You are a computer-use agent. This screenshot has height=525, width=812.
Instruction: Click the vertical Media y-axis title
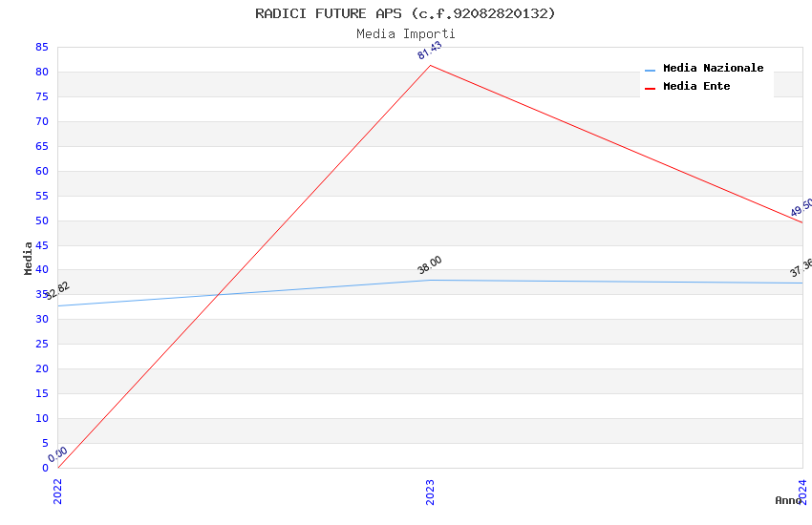click(x=29, y=258)
